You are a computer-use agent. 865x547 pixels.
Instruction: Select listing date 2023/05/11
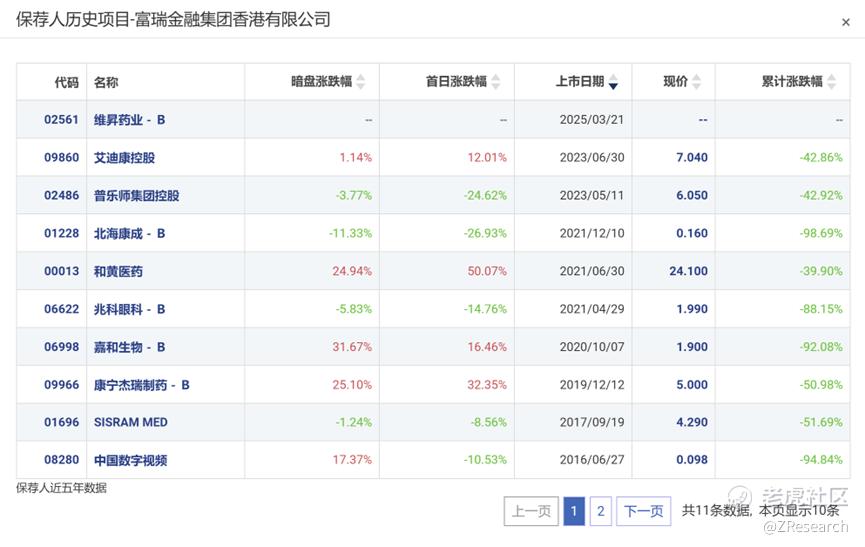[x=592, y=196]
